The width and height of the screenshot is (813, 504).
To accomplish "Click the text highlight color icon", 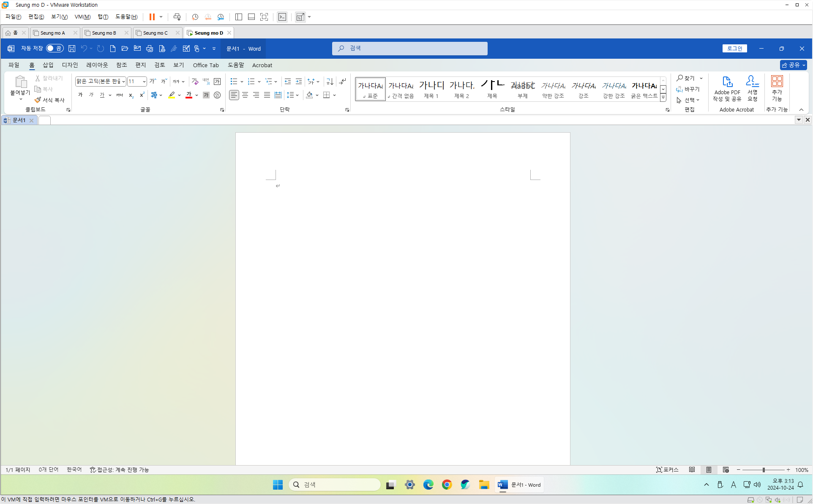I will tap(172, 95).
